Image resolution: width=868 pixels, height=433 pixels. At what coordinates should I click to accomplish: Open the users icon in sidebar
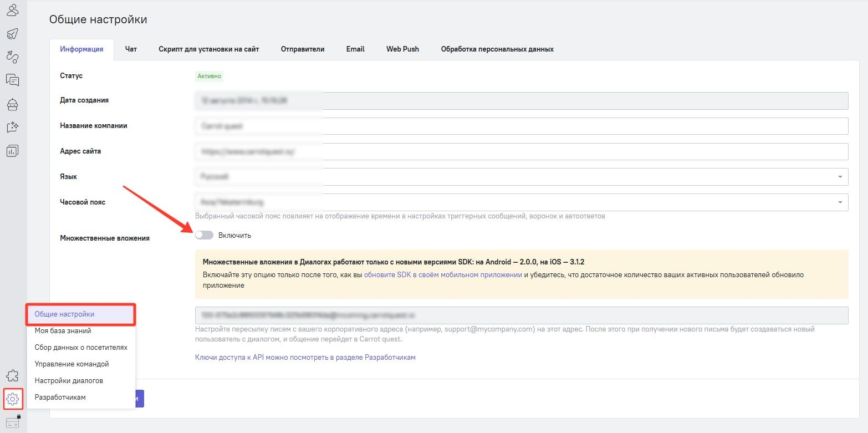point(12,9)
